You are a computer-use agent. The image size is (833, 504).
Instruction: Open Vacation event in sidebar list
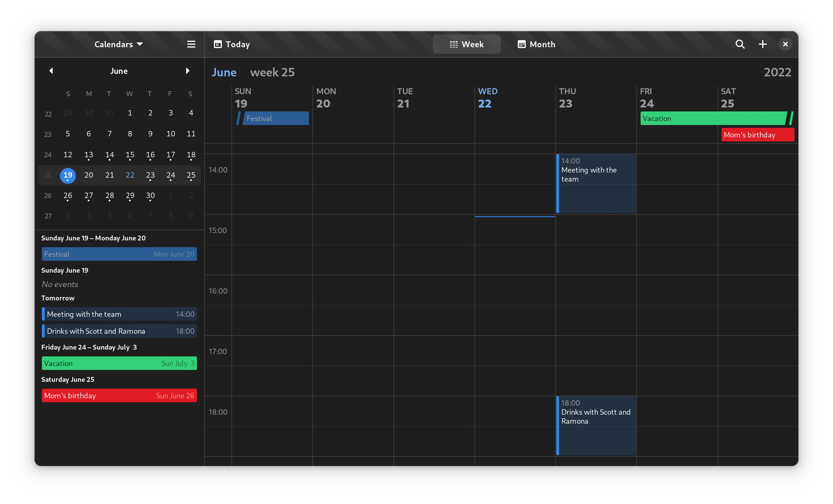[119, 363]
